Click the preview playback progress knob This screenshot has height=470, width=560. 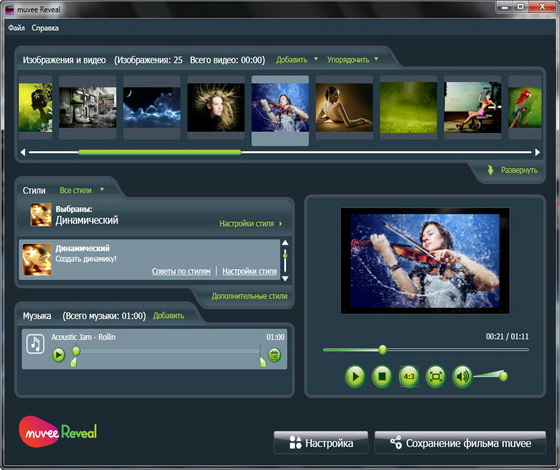[382, 350]
